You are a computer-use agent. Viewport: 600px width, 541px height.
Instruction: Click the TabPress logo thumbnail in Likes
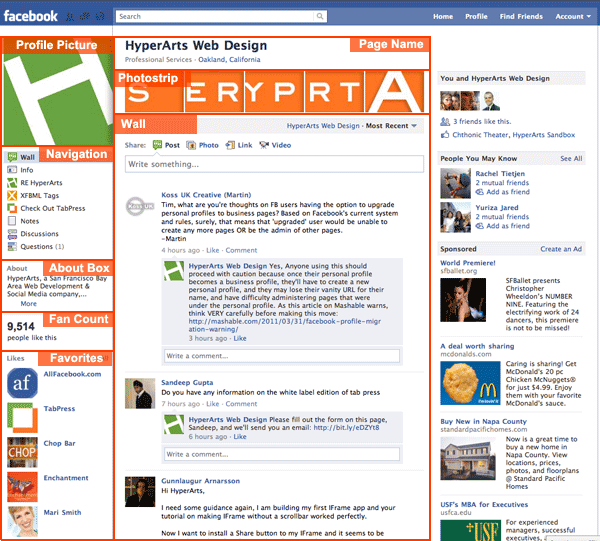coord(22,417)
